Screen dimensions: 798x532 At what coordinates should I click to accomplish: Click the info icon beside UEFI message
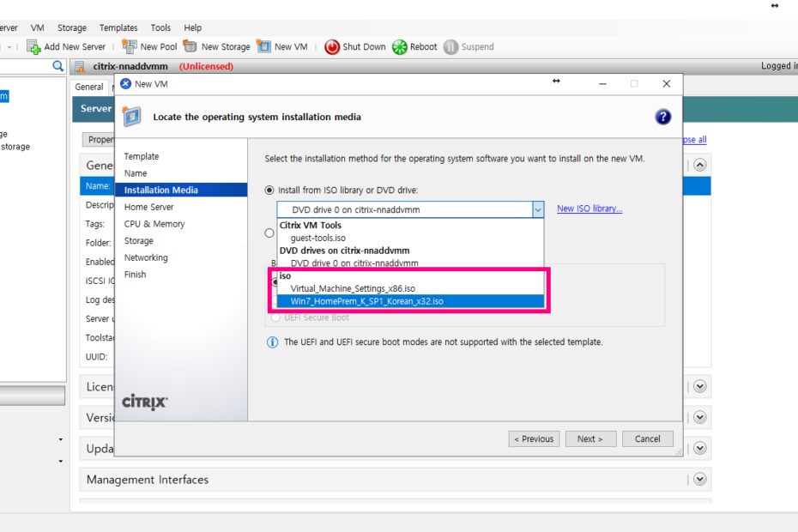pos(272,342)
